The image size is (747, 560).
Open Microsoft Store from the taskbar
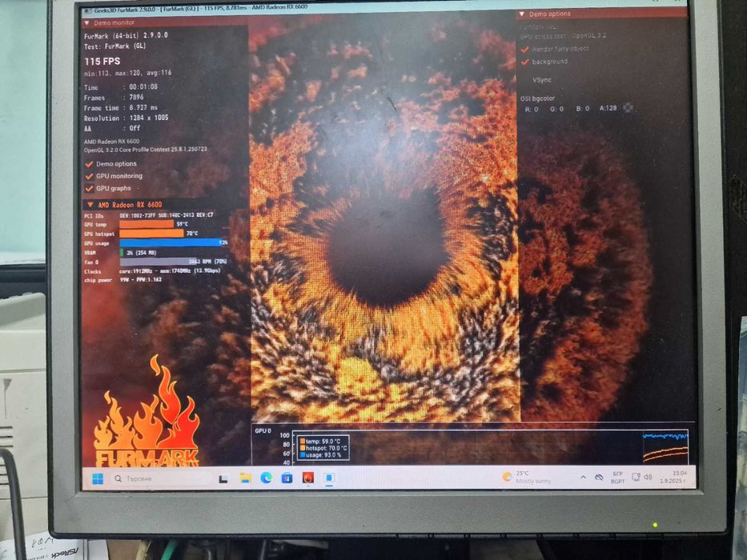click(x=287, y=478)
